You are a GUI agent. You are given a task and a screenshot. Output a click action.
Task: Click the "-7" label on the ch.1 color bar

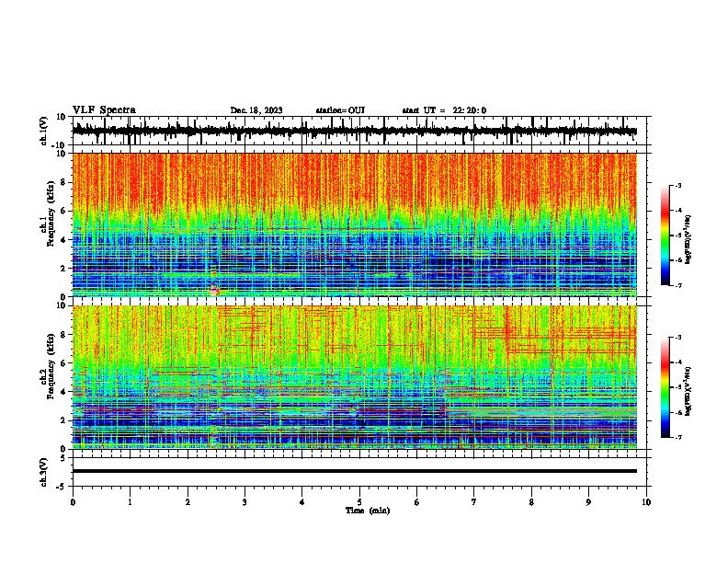tap(678, 285)
